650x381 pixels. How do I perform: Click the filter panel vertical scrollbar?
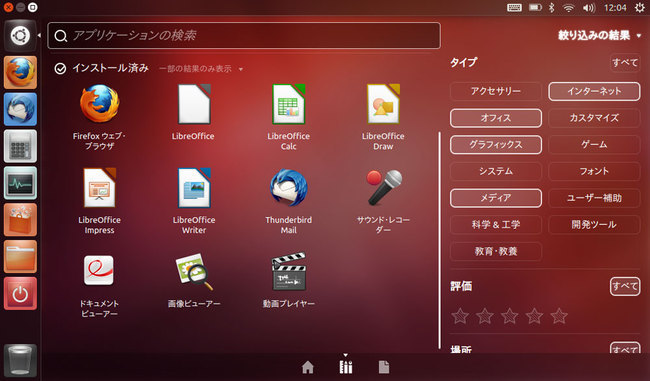[x=439, y=240]
